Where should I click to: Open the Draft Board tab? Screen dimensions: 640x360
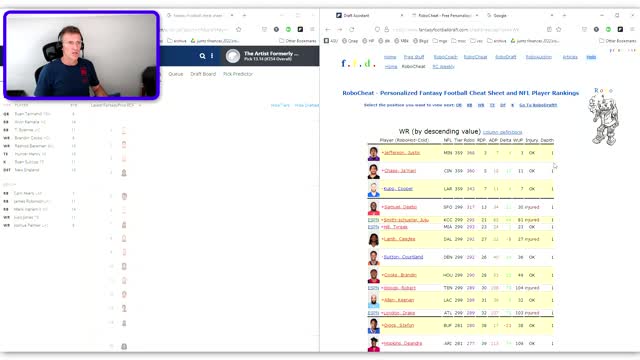(203, 74)
